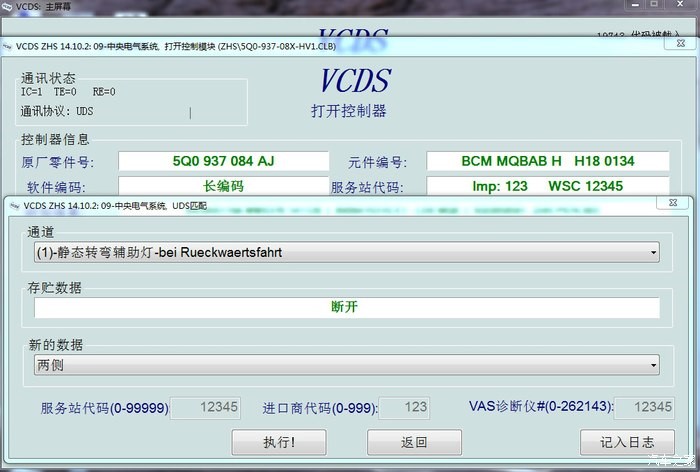Image resolution: width=700 pixels, height=472 pixels.
Task: Open the 通道 channel dropdown list
Action: (340, 252)
